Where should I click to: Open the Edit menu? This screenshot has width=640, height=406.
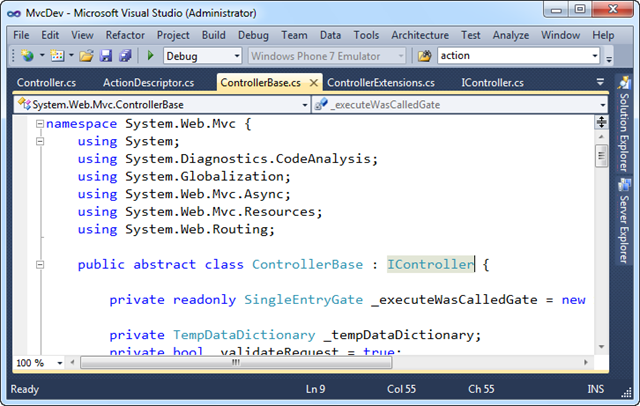point(50,35)
